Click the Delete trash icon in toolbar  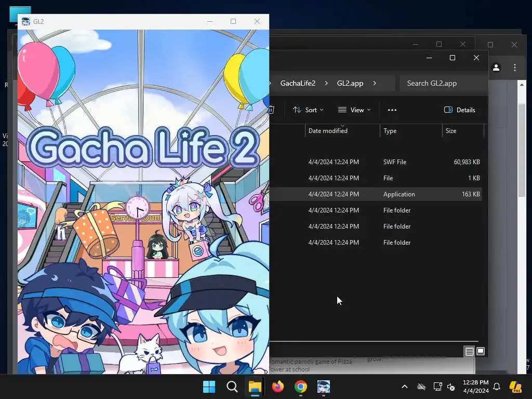click(271, 110)
